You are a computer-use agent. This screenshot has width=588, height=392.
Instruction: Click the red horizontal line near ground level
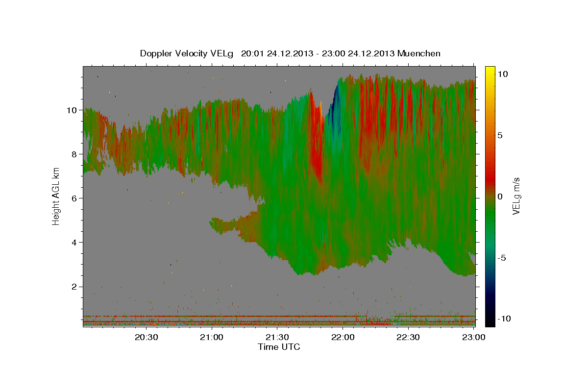pos(279,316)
